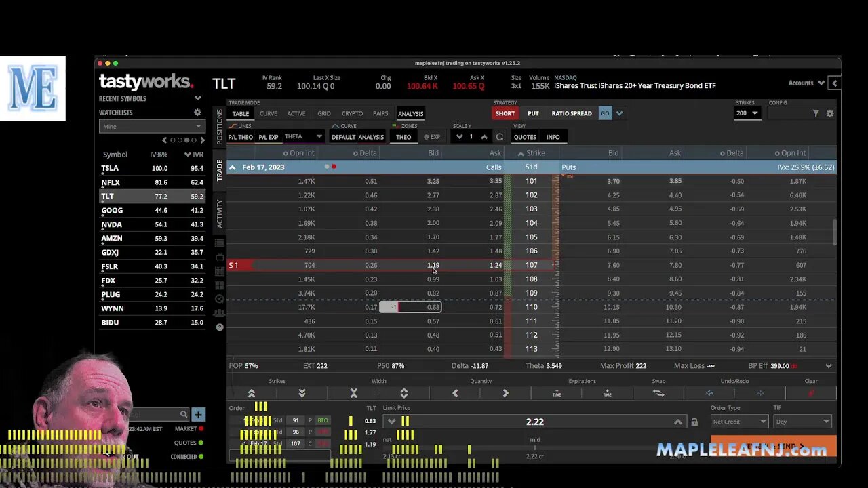Screen dimensions: 868x488
Task: Open help question mark icon in sidebar
Action: point(219,327)
